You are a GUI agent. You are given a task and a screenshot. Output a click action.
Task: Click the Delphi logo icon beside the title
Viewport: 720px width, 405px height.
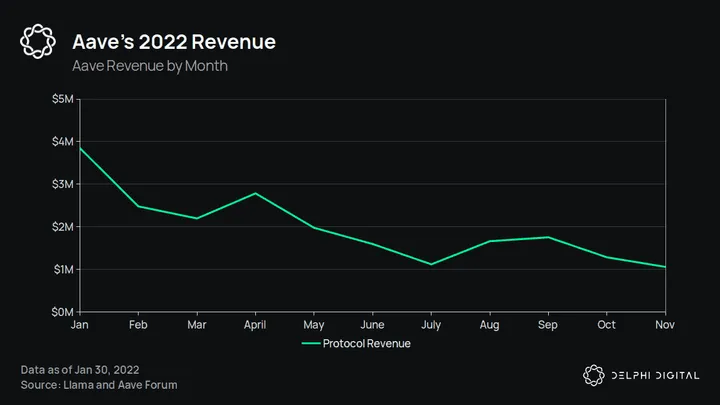(38, 42)
